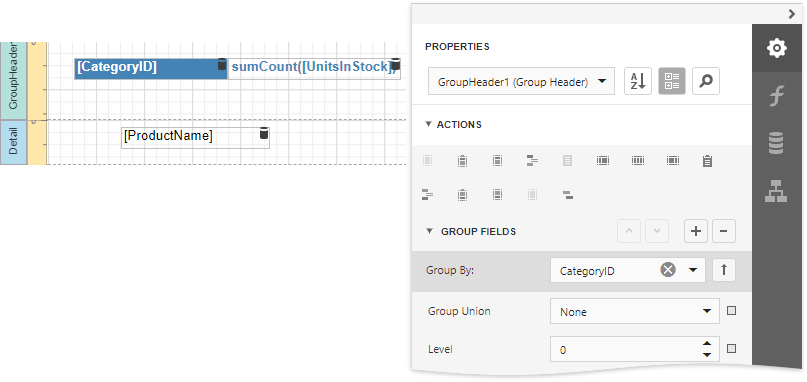Click the Level property marker square
Viewport: 807px width, 382px height.
[x=731, y=349]
